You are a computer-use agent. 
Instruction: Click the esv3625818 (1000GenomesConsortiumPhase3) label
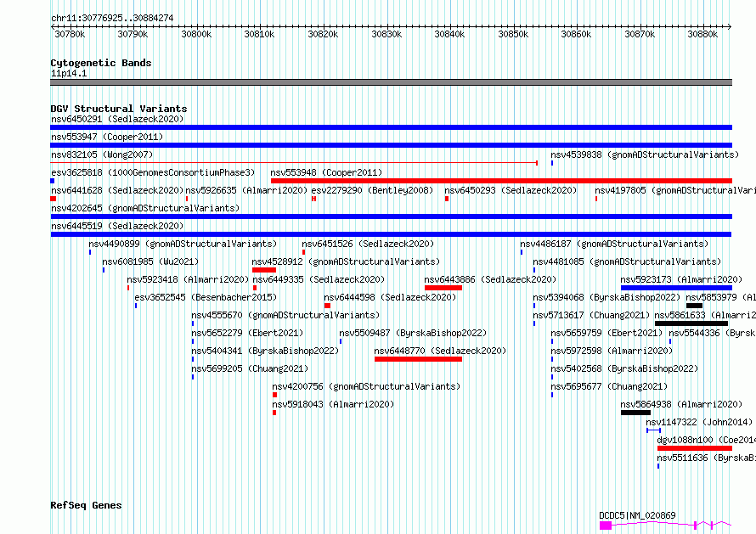click(153, 172)
